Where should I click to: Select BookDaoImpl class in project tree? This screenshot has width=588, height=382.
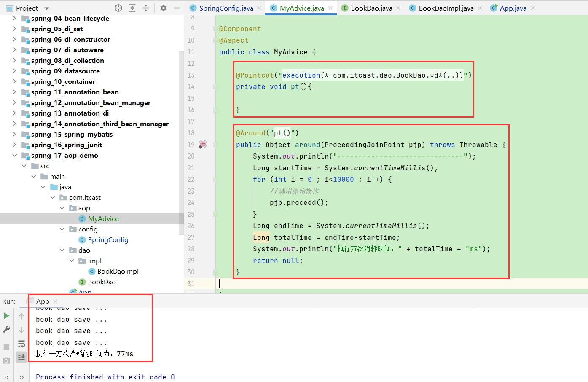[x=118, y=271]
